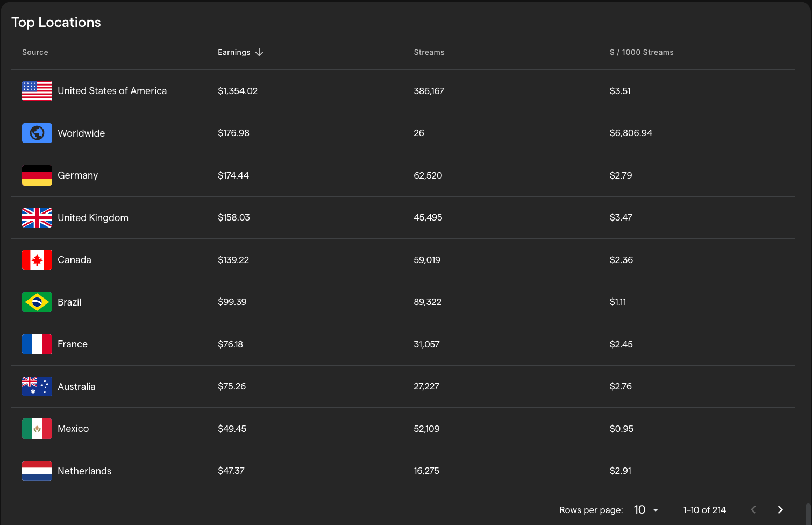The width and height of the screenshot is (812, 525).
Task: Click the $2.36 rate for Canada
Action: pos(621,260)
